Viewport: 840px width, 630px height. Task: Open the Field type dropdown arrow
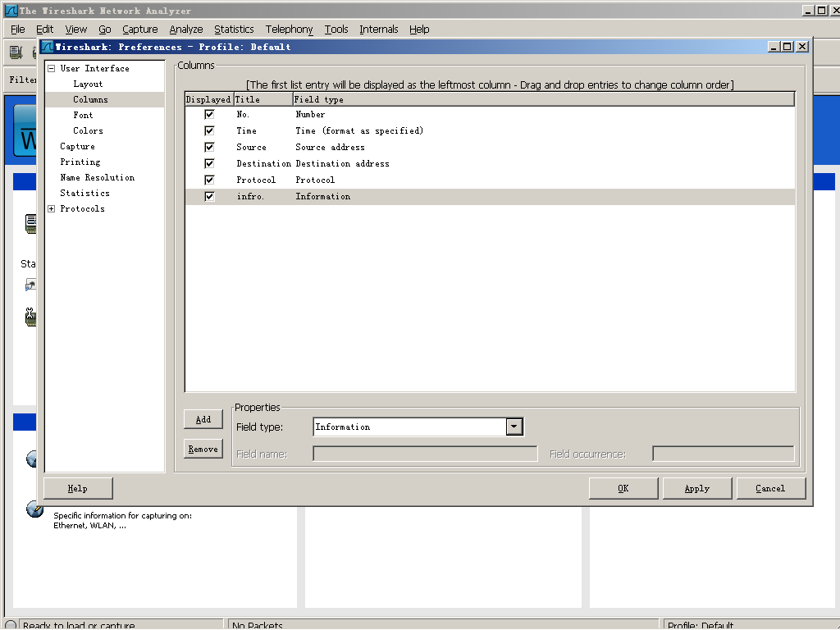click(x=514, y=427)
